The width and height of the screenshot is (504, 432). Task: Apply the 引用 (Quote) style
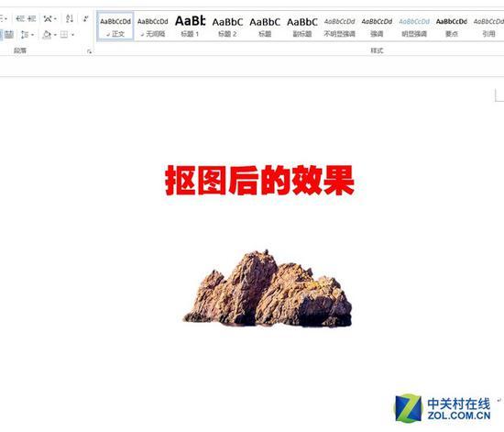tap(488, 27)
